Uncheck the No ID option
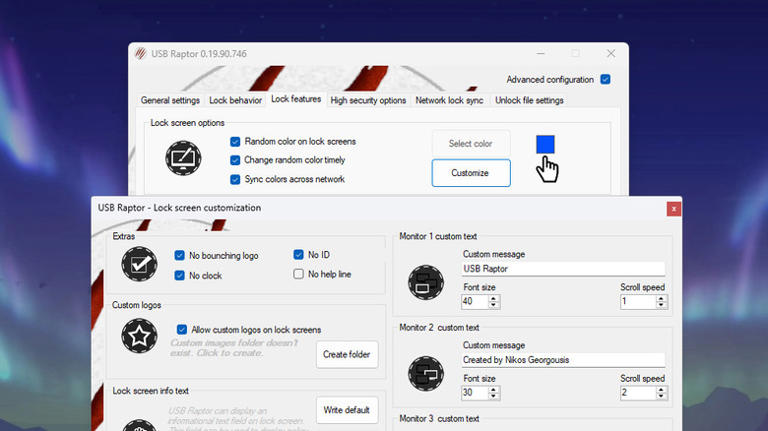 pyautogui.click(x=298, y=254)
